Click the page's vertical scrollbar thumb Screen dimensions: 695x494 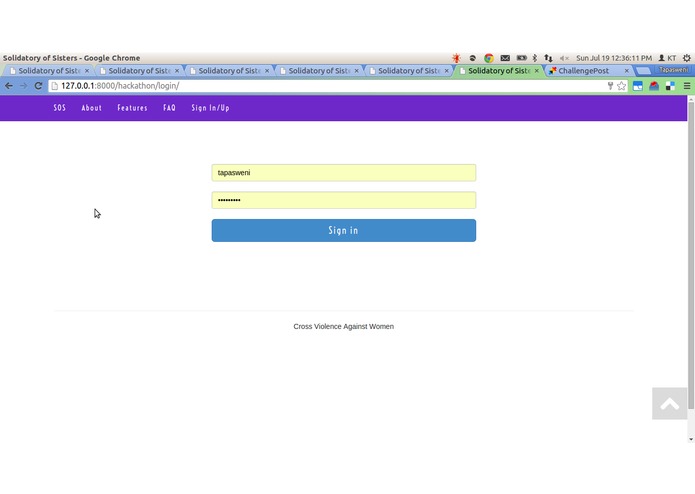tap(691, 256)
